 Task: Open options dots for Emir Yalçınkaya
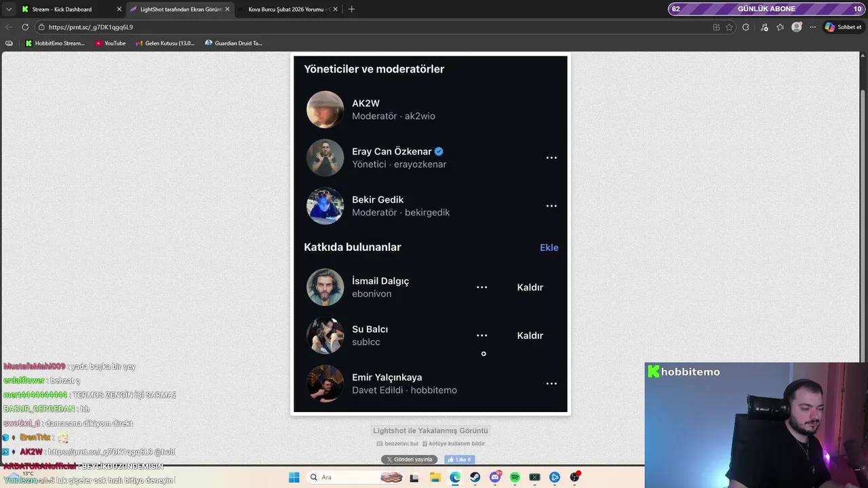click(x=551, y=384)
